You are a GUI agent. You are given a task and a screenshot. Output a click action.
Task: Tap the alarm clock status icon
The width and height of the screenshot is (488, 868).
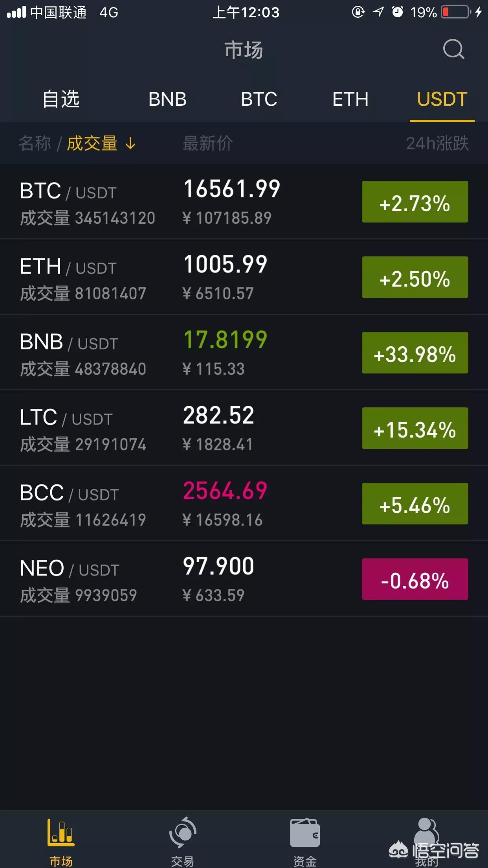tap(398, 12)
